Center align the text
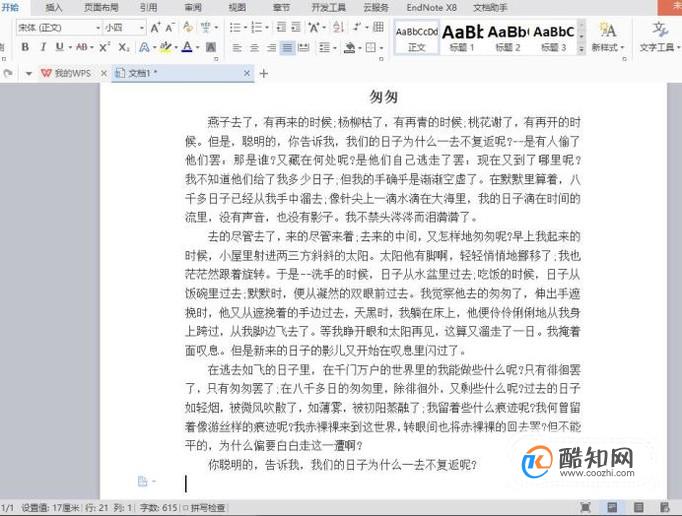Screen dimensions: 682x516 pyautogui.click(x=254, y=47)
